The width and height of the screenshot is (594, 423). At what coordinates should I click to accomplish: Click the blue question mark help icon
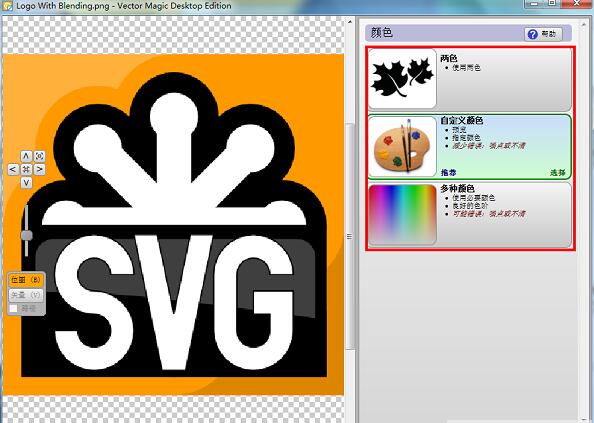532,34
